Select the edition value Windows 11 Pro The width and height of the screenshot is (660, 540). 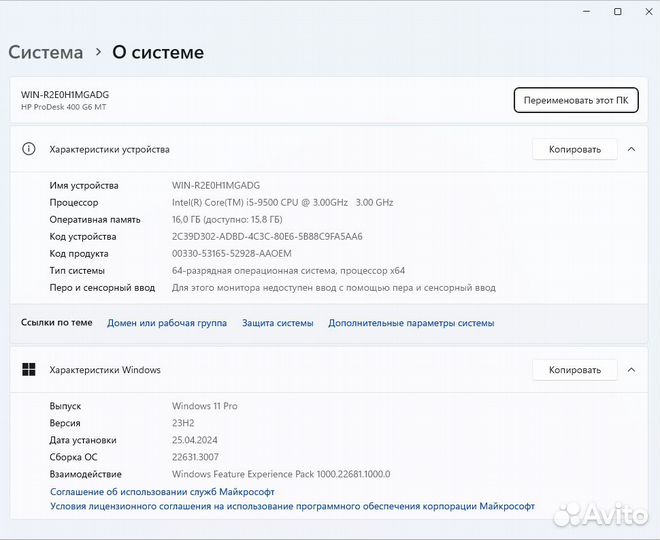pyautogui.click(x=205, y=406)
